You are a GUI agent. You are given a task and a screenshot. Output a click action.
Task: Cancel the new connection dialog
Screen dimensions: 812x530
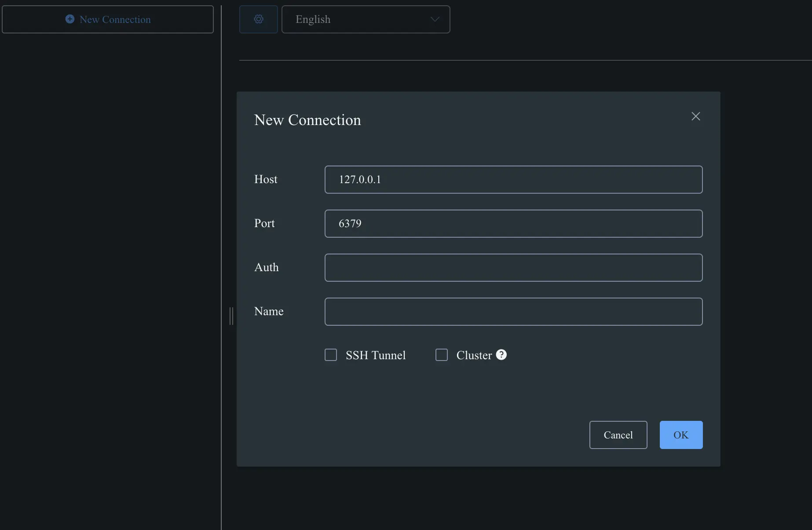click(x=618, y=434)
